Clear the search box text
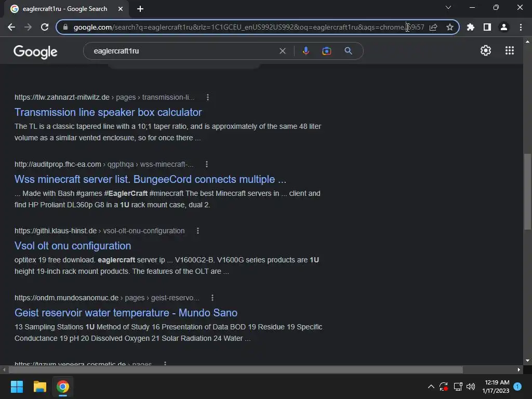Viewport: 532px width, 399px height. [282, 51]
